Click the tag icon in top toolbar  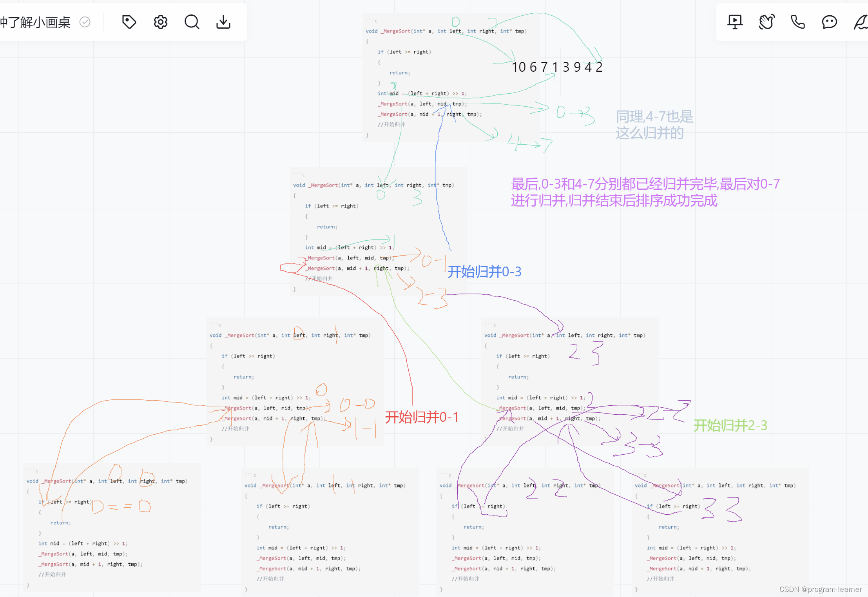[129, 22]
